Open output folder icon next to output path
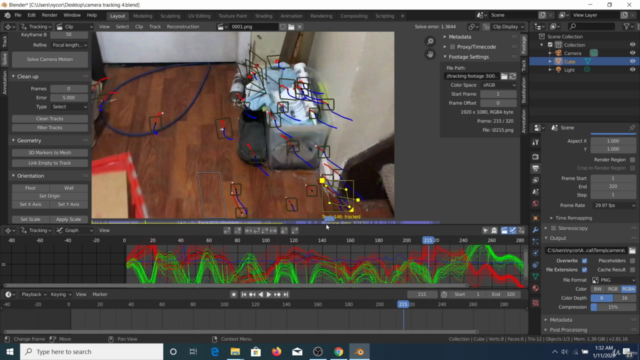The image size is (640, 360). tap(632, 250)
